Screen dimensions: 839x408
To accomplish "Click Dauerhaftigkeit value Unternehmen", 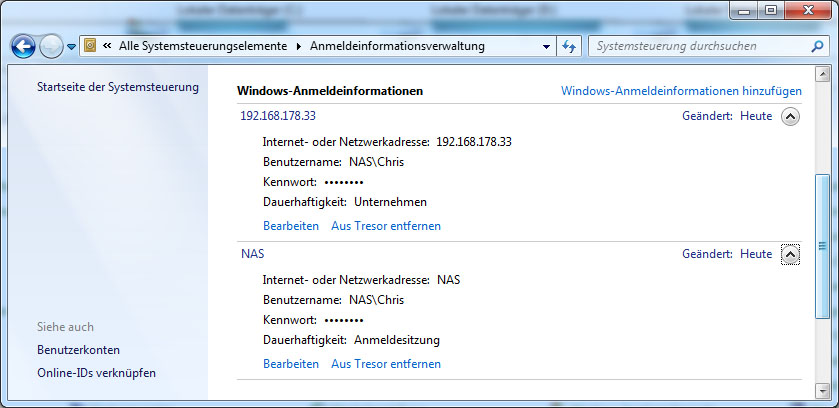I will (390, 202).
